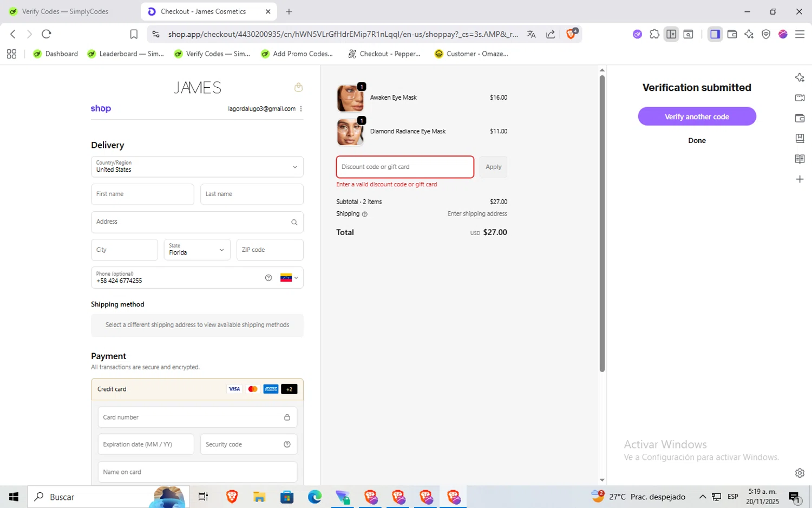Open the Checkout - Pepper bookmark

[384, 54]
